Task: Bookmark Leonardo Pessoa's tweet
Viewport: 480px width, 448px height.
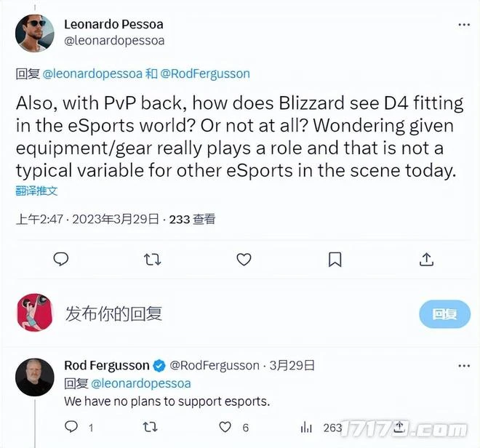Action: tap(335, 260)
